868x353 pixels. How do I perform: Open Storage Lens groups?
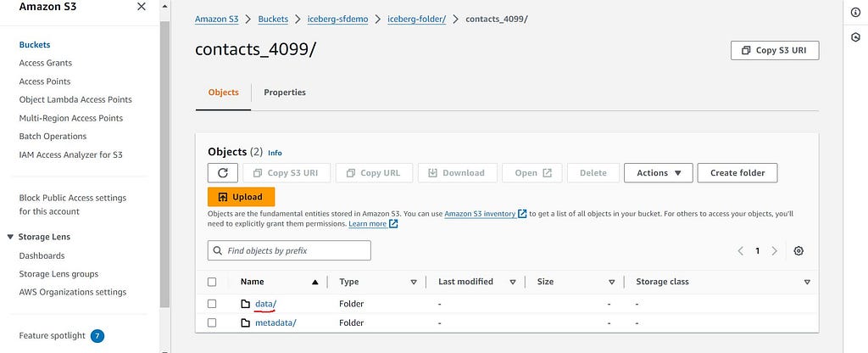58,274
